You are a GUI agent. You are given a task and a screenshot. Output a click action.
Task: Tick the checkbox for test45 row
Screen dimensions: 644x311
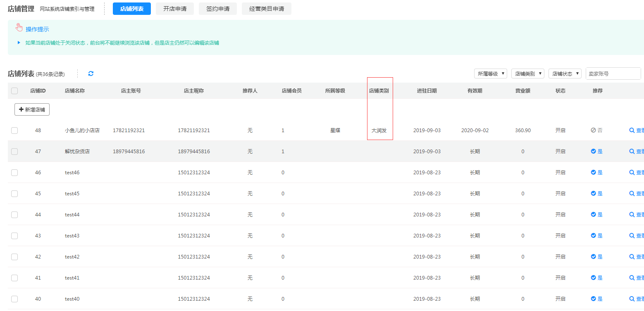(14, 194)
